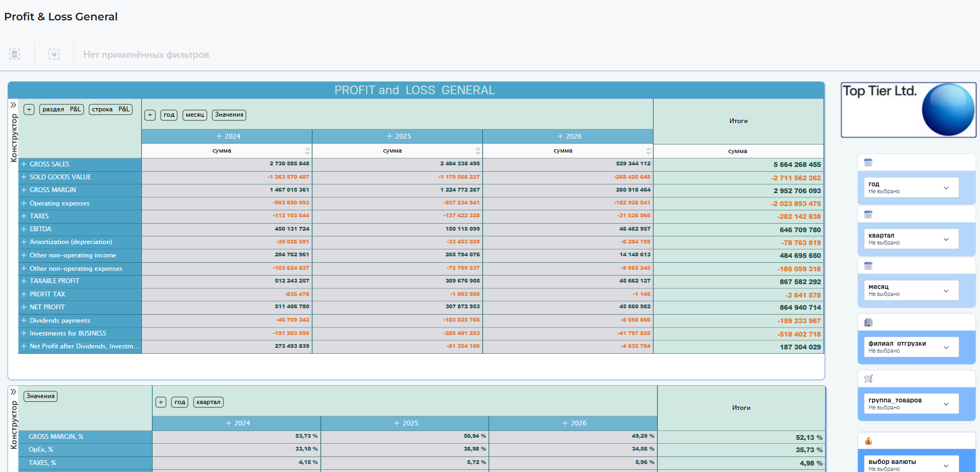Select the месяц column dimension chip
Screen dimensions: 980x472
(x=195, y=115)
